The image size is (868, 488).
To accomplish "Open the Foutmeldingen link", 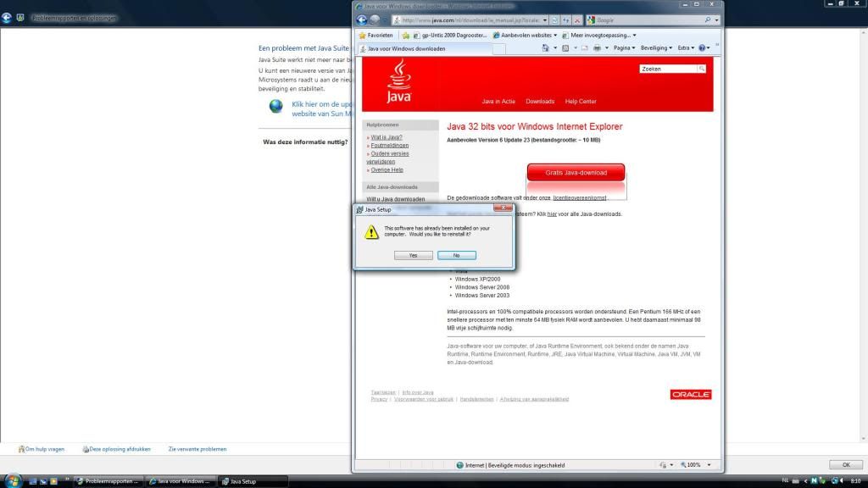I will [x=390, y=146].
